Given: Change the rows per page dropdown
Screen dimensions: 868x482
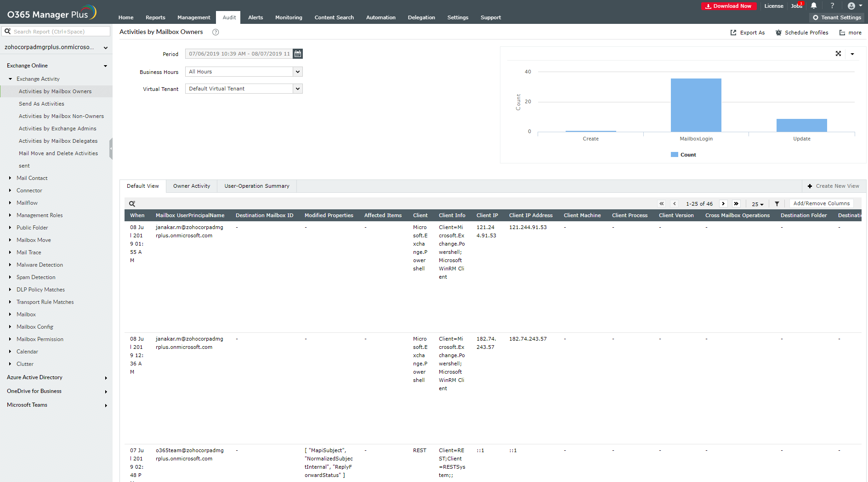Looking at the screenshot, I should click(757, 204).
